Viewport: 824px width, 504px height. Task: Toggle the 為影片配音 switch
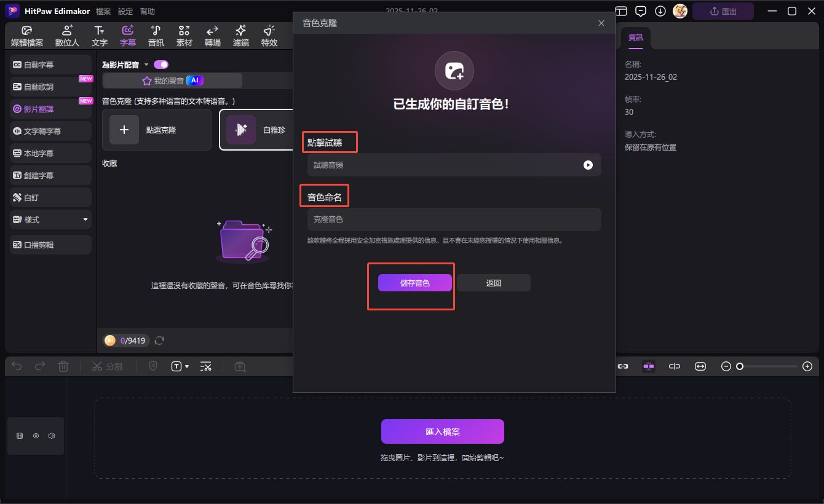coord(161,65)
